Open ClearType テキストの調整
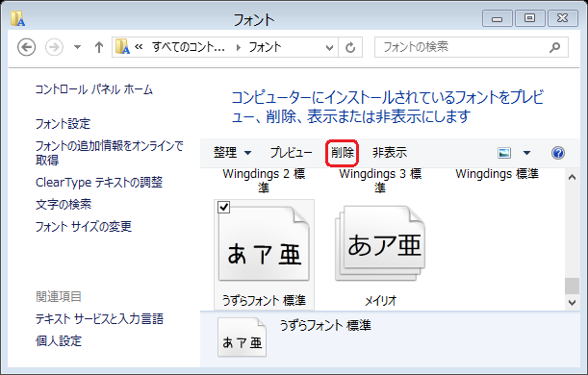The height and width of the screenshot is (375, 588). click(x=99, y=183)
